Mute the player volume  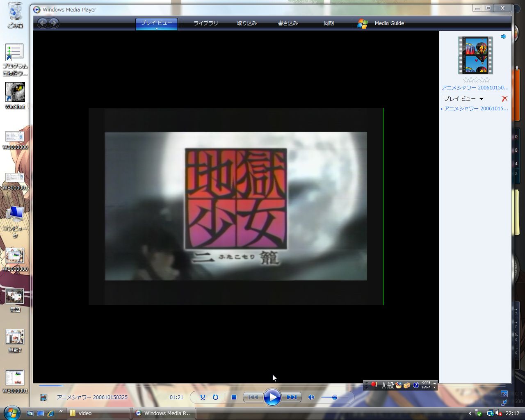click(311, 397)
